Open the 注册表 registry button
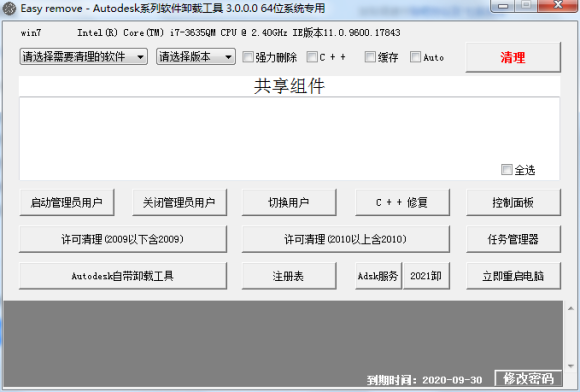 coord(289,276)
